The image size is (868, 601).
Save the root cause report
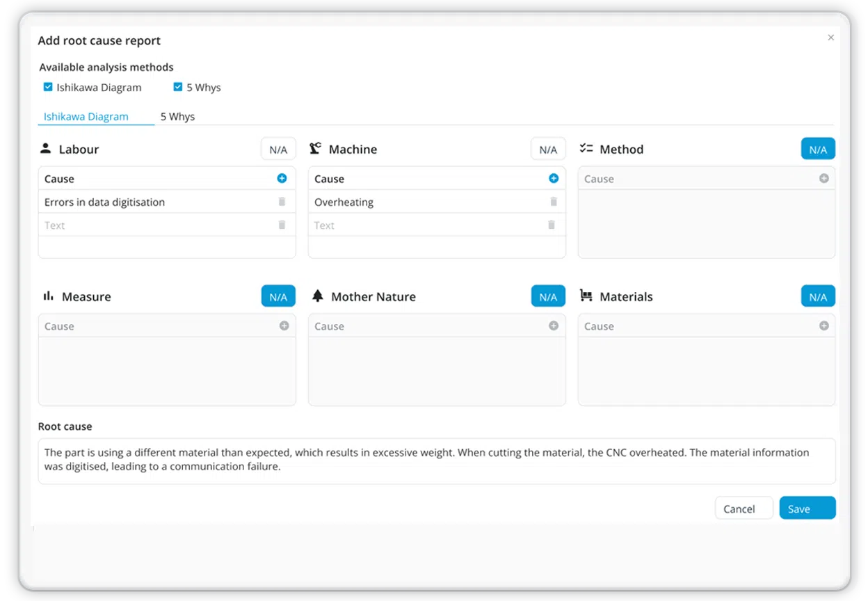[807, 508]
